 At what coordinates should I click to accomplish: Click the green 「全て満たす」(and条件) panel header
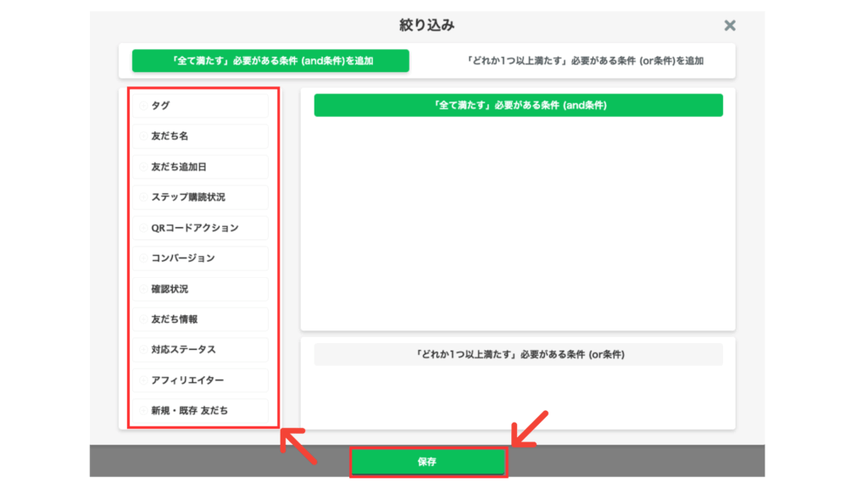518,105
